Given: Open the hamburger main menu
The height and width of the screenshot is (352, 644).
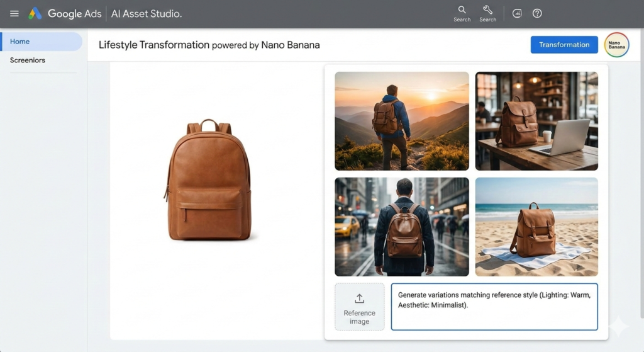Looking at the screenshot, I should 14,13.
